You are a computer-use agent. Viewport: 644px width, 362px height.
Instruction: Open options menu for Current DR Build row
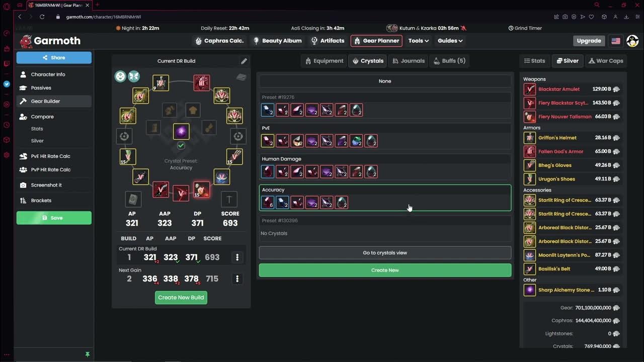click(x=237, y=257)
